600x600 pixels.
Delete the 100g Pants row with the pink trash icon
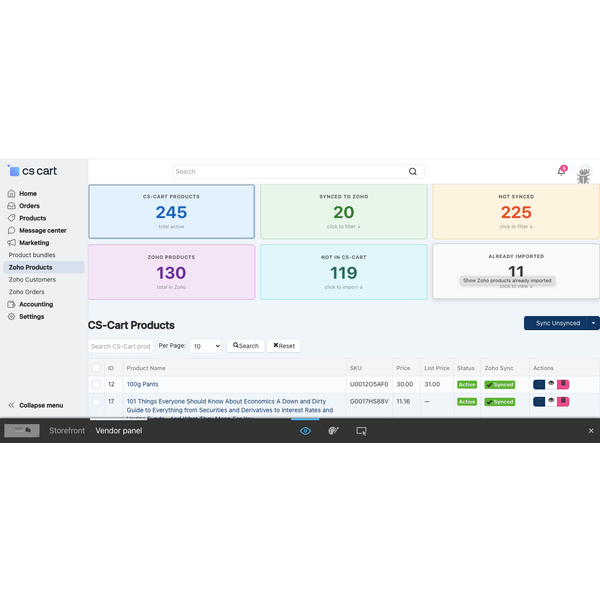pos(563,384)
